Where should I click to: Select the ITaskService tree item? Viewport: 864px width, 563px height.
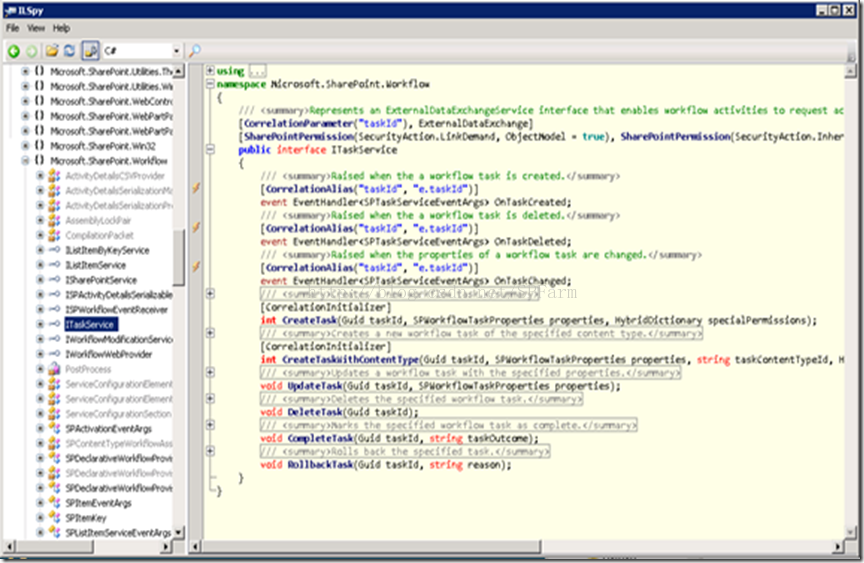pyautogui.click(x=90, y=324)
